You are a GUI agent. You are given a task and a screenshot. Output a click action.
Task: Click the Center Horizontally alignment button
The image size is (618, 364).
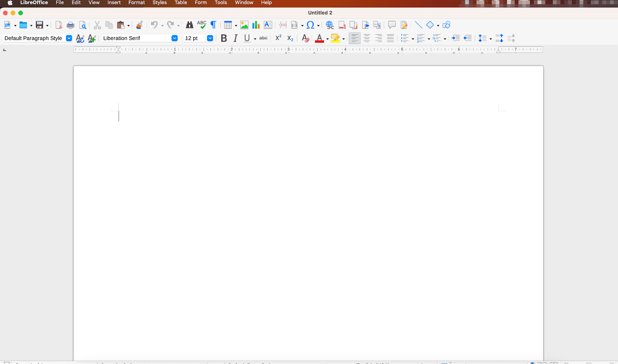click(x=367, y=38)
